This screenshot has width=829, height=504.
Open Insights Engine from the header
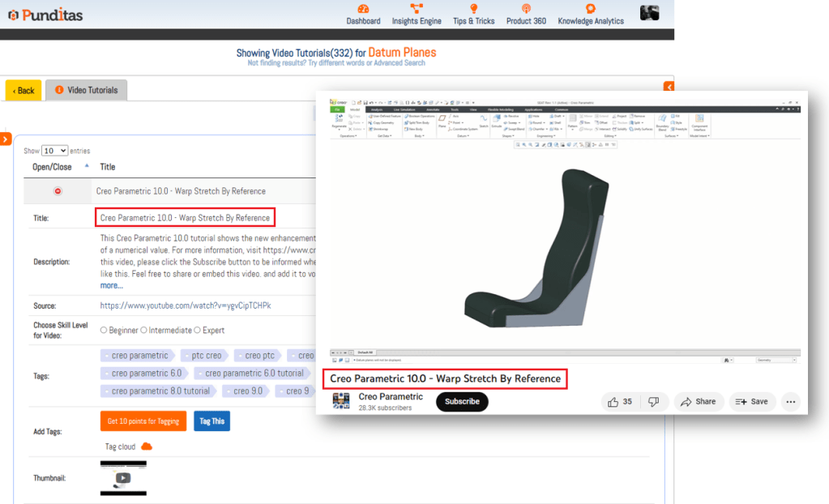pos(417,9)
